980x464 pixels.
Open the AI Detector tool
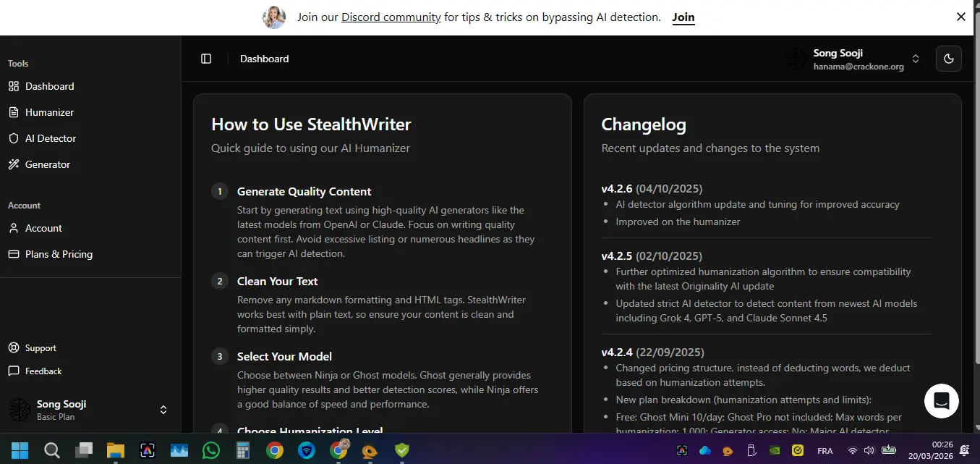(51, 138)
